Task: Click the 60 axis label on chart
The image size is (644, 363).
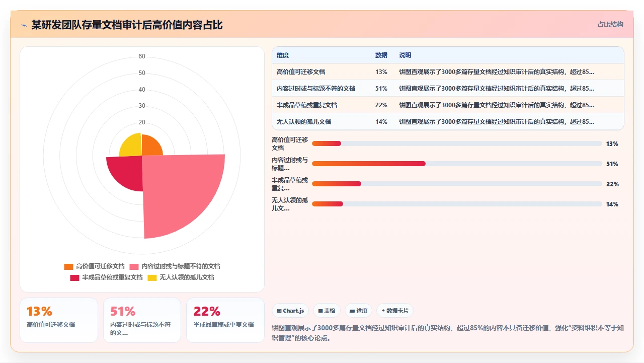Action: point(142,56)
